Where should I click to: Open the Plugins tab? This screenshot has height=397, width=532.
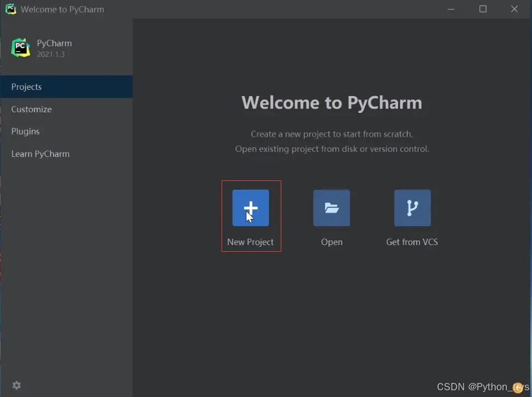tap(66, 132)
